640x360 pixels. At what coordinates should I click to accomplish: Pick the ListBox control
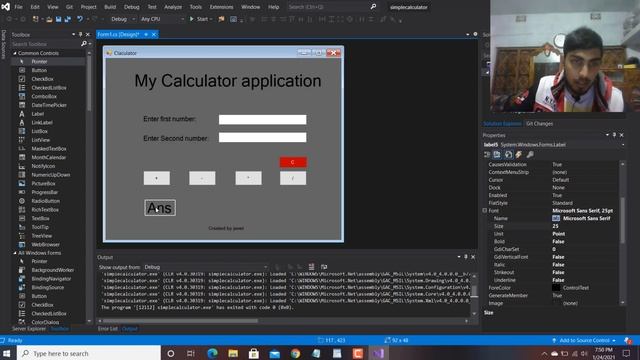click(x=40, y=131)
